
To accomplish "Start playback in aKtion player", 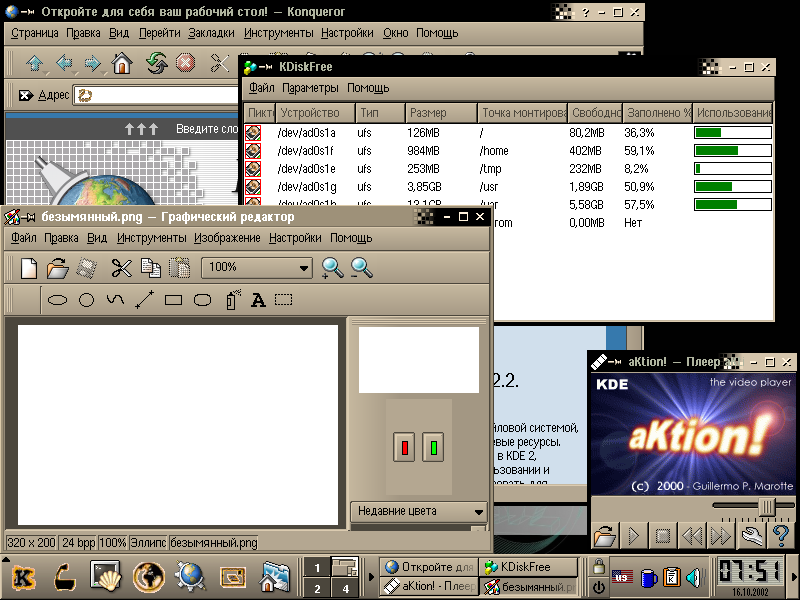I will (634, 536).
